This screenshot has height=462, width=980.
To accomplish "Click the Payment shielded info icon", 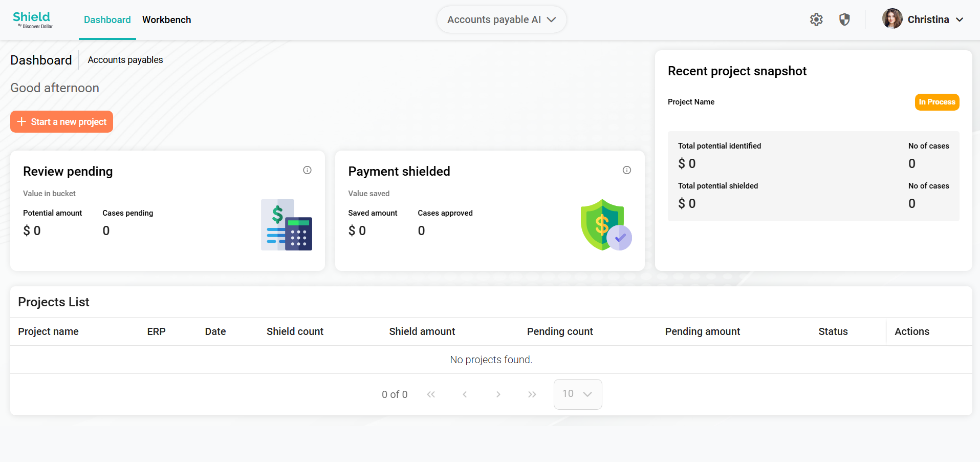I will point(627,170).
